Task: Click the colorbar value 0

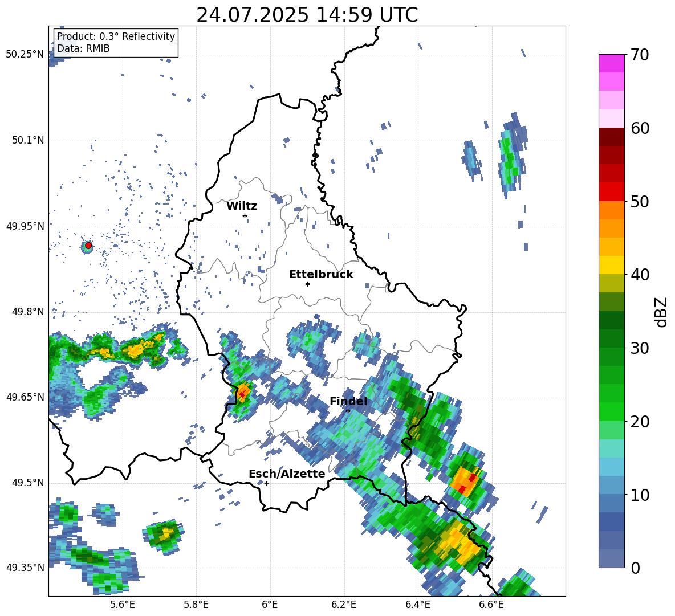Action: [x=635, y=568]
